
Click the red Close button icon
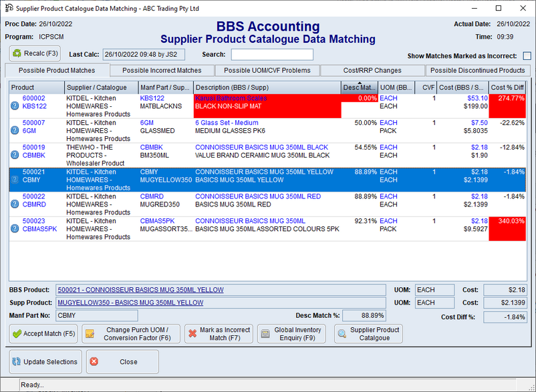[94, 362]
